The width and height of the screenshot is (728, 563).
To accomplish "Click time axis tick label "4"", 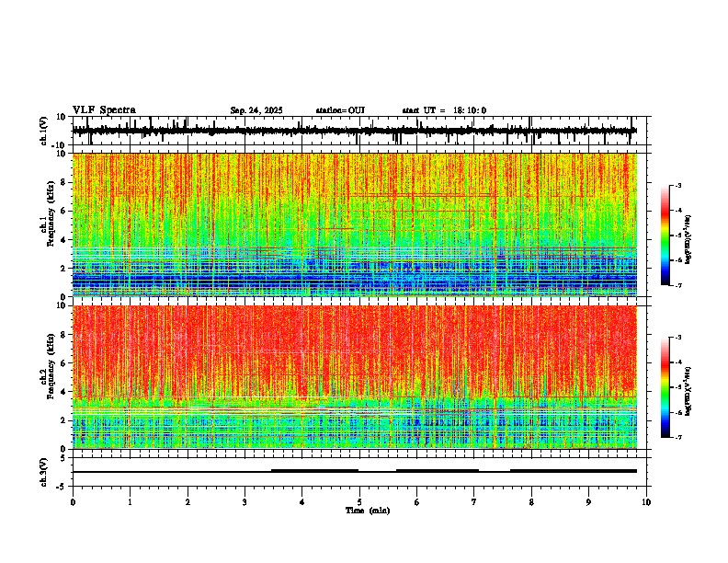I will tap(302, 502).
